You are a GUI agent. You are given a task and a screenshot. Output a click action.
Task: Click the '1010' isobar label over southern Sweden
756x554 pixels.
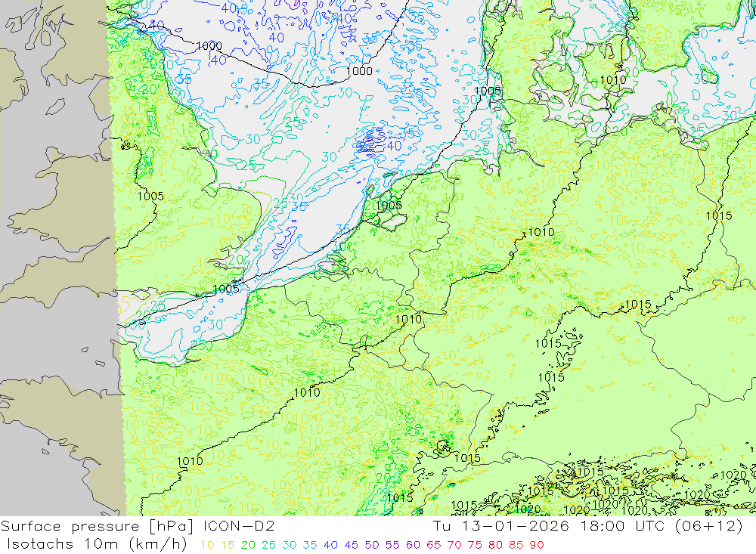(613, 79)
